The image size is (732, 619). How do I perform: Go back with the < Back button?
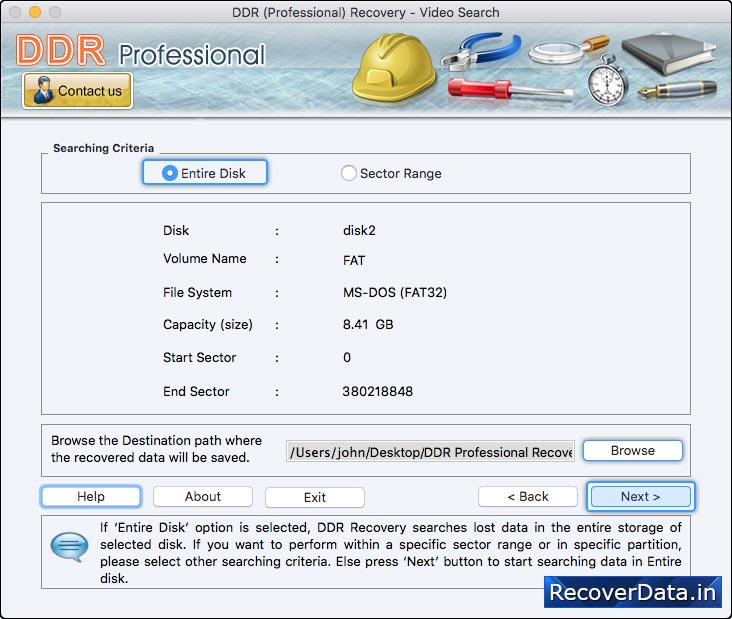pos(528,496)
